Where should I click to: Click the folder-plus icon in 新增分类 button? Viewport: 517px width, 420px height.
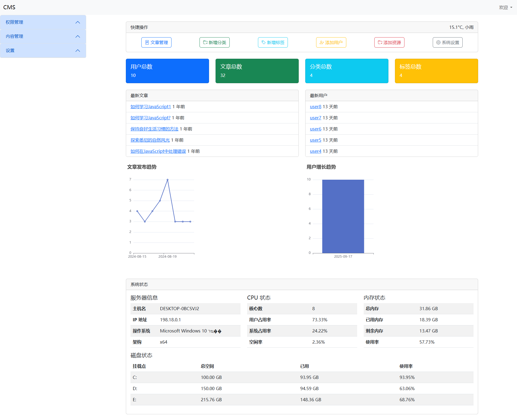point(205,42)
